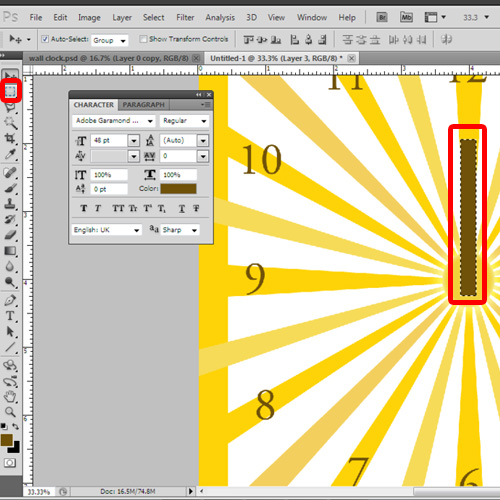Select the Line tool
This screenshot has height=500, width=500.
click(10, 347)
